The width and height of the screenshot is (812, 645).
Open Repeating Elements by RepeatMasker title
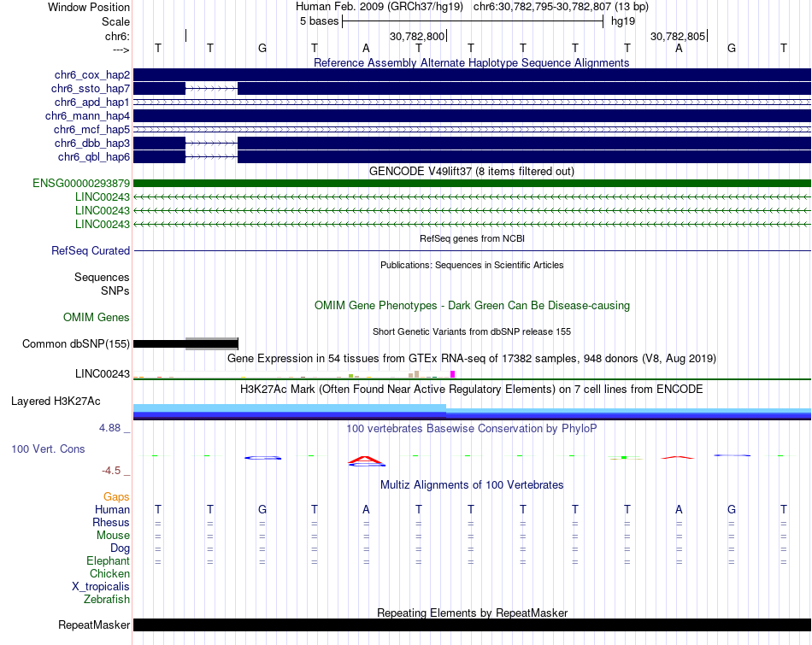click(x=472, y=613)
